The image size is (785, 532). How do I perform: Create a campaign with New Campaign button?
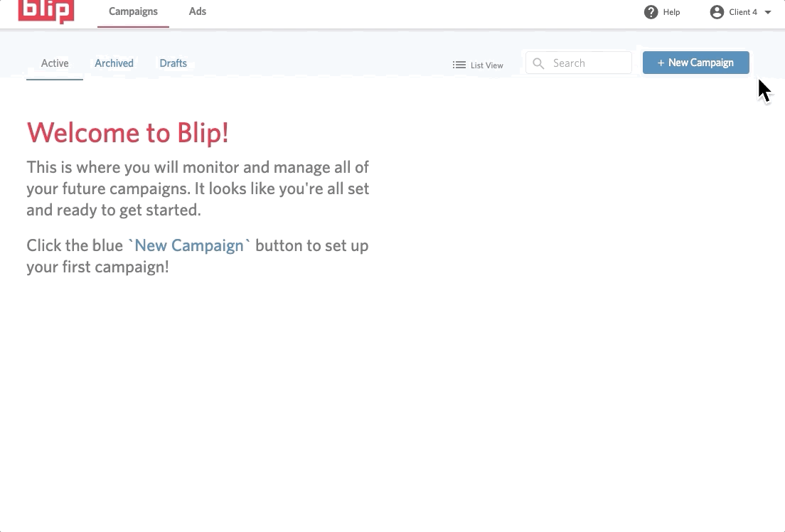point(696,63)
